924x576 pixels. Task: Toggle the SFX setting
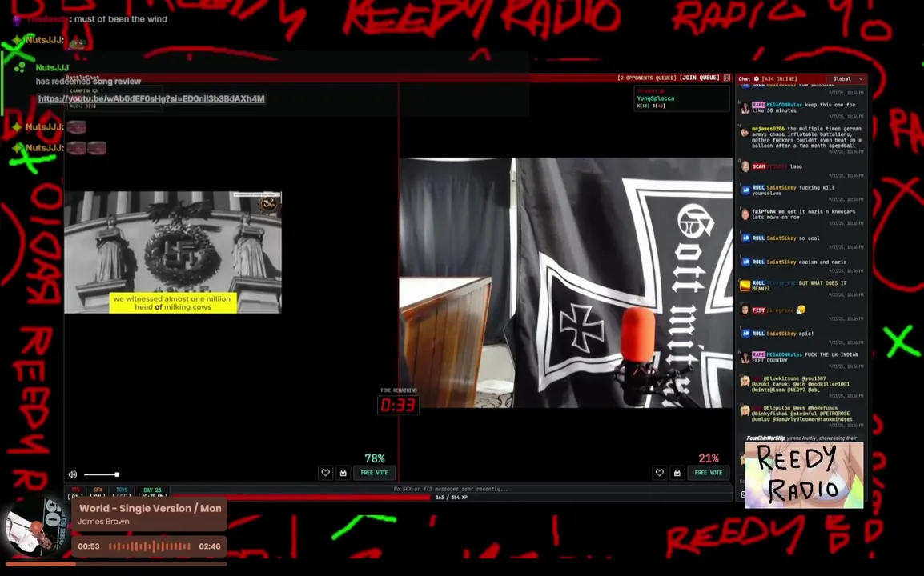(98, 492)
